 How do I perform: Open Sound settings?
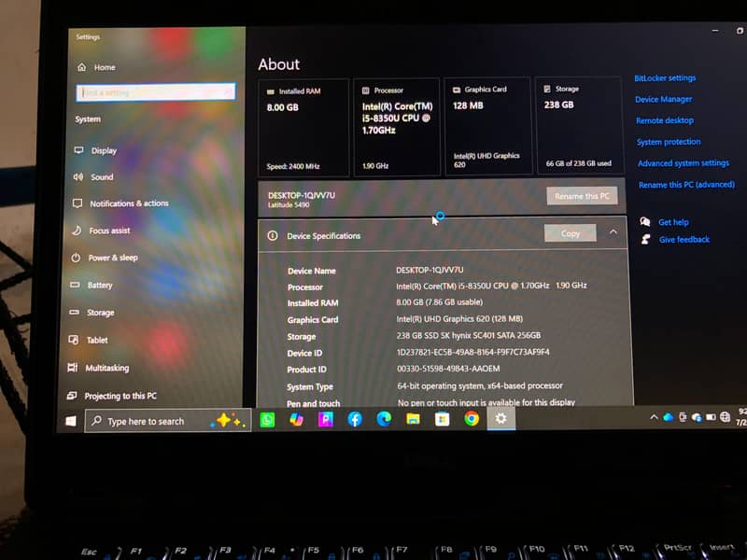93,176
